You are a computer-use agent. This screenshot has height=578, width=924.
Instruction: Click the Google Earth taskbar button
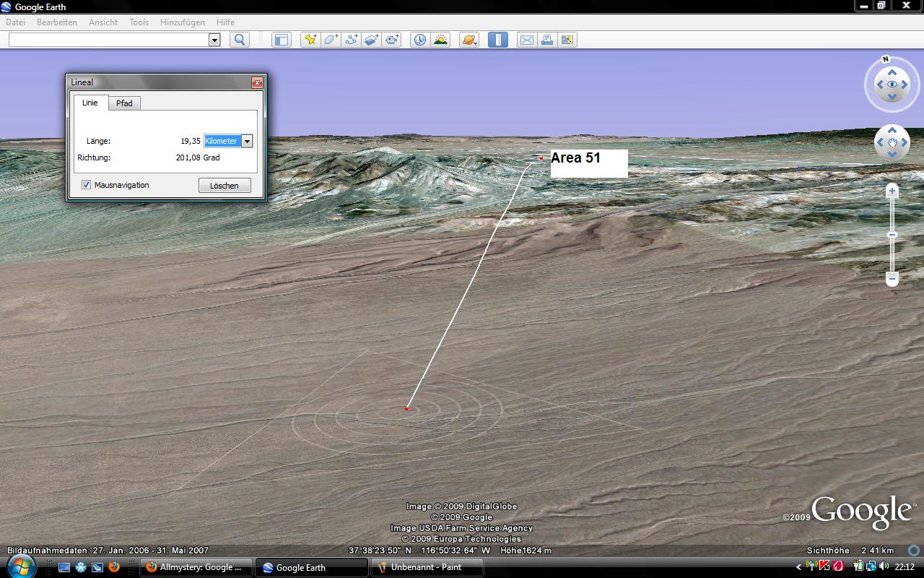coord(311,567)
